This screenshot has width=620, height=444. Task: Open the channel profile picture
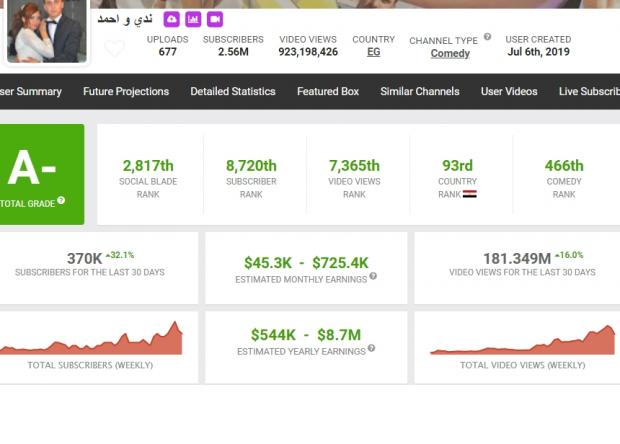click(47, 31)
